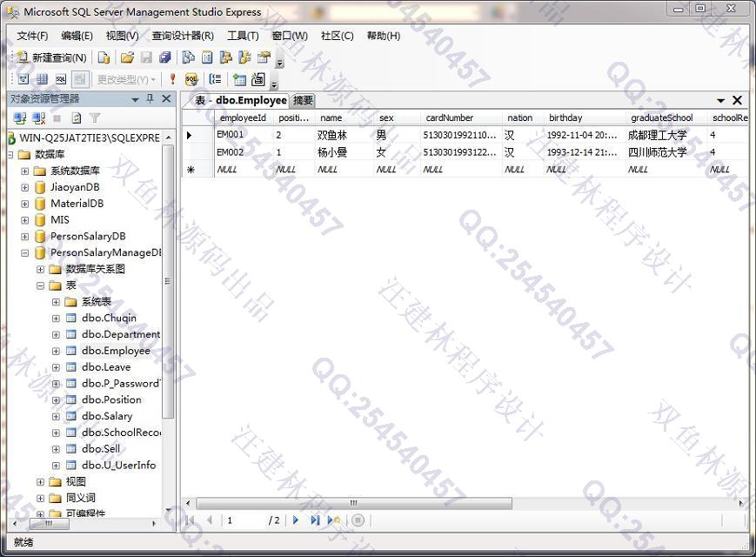Image resolution: width=756 pixels, height=557 pixels.
Task: Click the open file folder icon
Action: click(x=127, y=57)
